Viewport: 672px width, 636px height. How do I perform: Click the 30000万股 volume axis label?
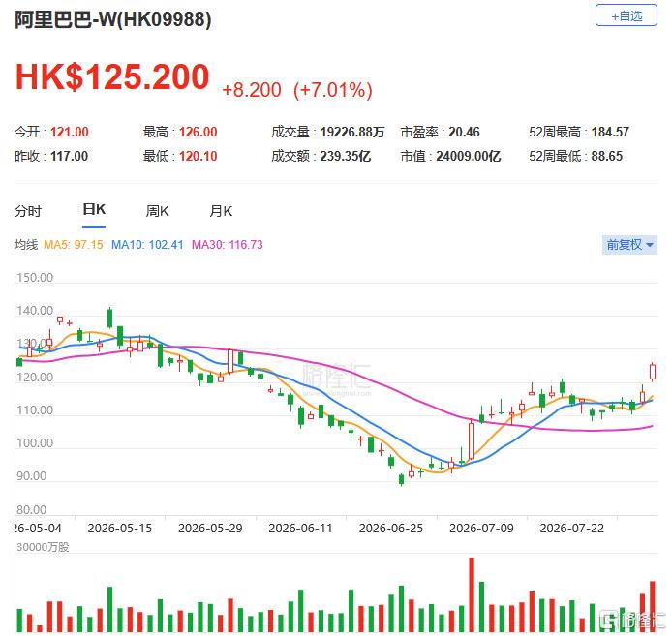43,547
